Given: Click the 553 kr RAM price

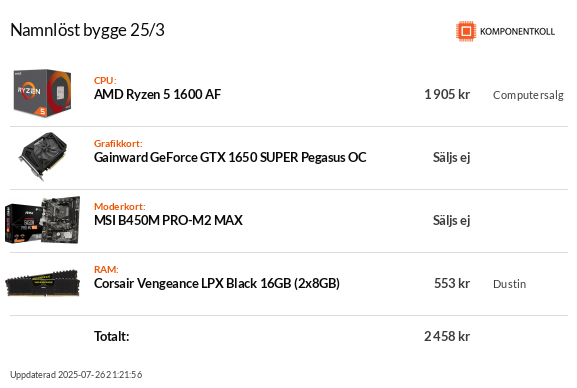Looking at the screenshot, I should 452,283.
